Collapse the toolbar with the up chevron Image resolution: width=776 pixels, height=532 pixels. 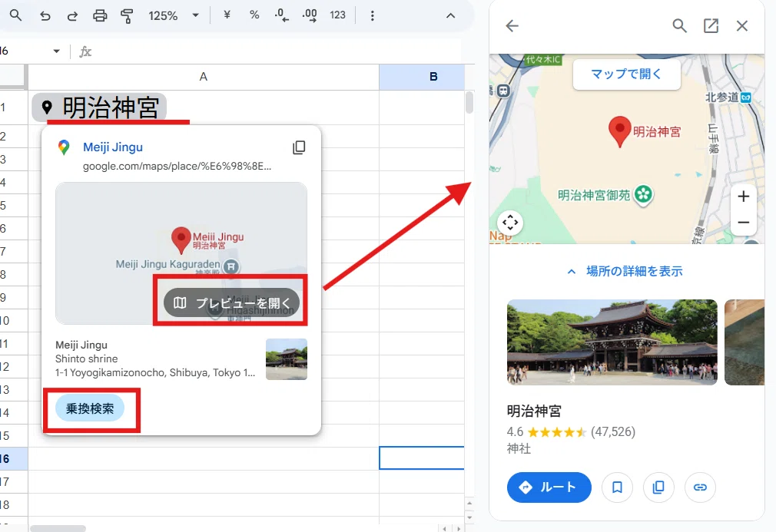(450, 16)
